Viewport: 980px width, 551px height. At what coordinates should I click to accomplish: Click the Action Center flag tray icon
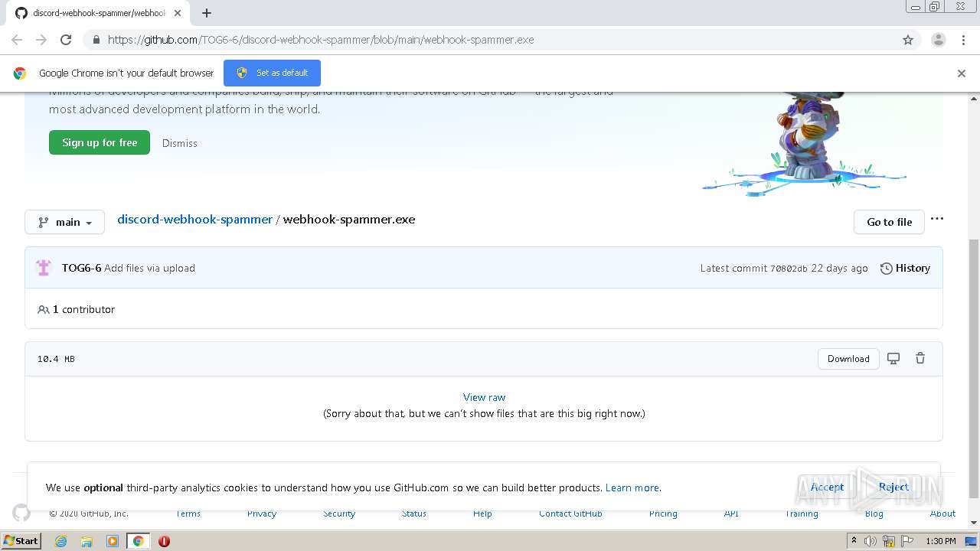click(x=907, y=541)
